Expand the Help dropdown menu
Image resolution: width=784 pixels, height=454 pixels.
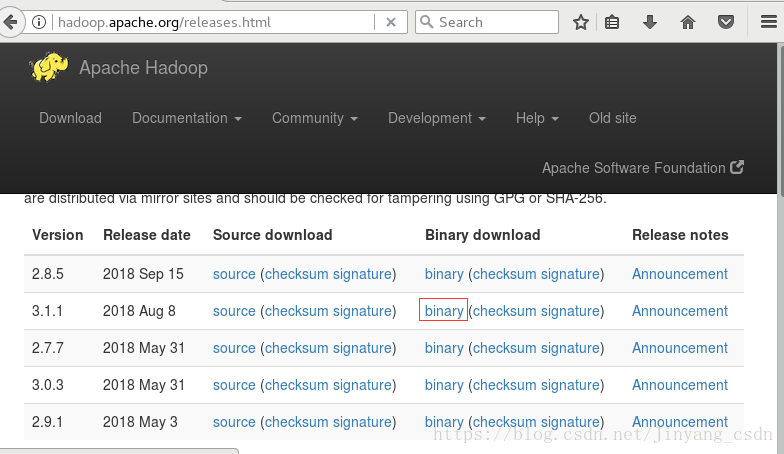click(x=537, y=118)
